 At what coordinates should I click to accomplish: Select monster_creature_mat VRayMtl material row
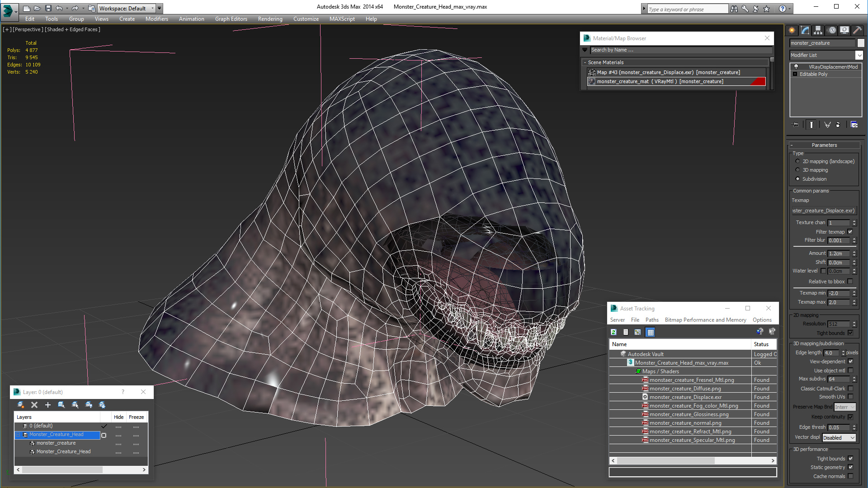point(676,81)
